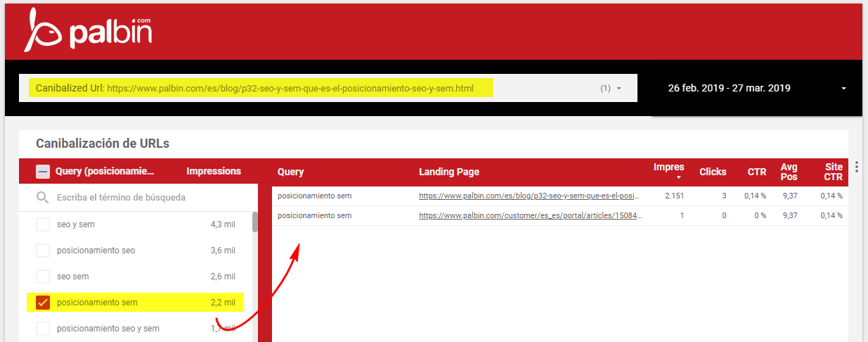Open the date range picker dropdown
Image resolution: width=868 pixels, height=342 pixels.
coord(757,89)
